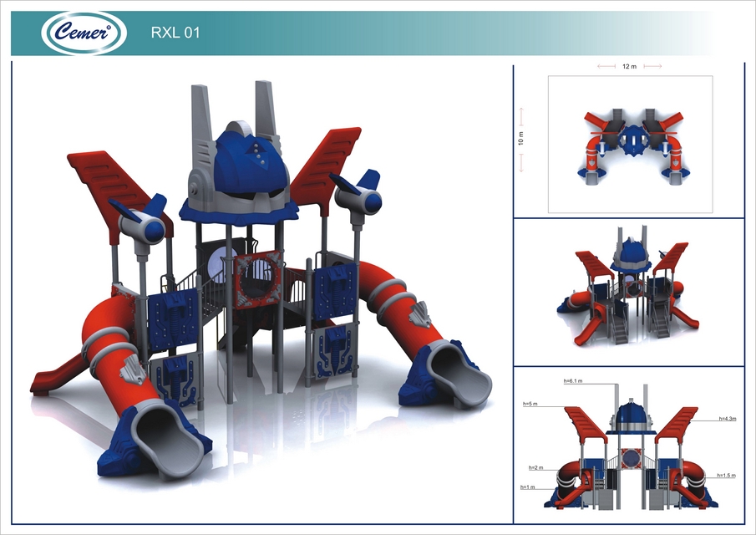
Task: Click the "h=5 m" height label
Action: pyautogui.click(x=530, y=404)
